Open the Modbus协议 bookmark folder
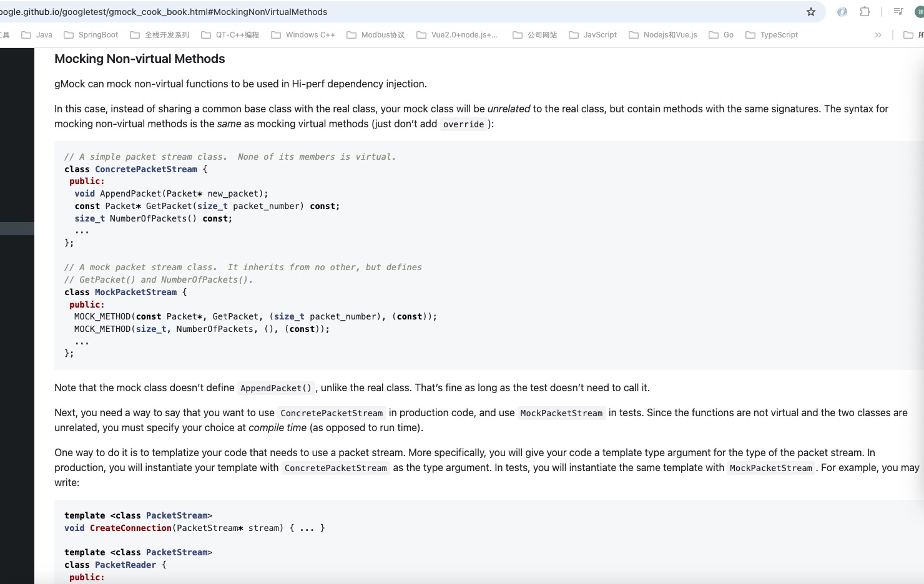 [x=376, y=35]
